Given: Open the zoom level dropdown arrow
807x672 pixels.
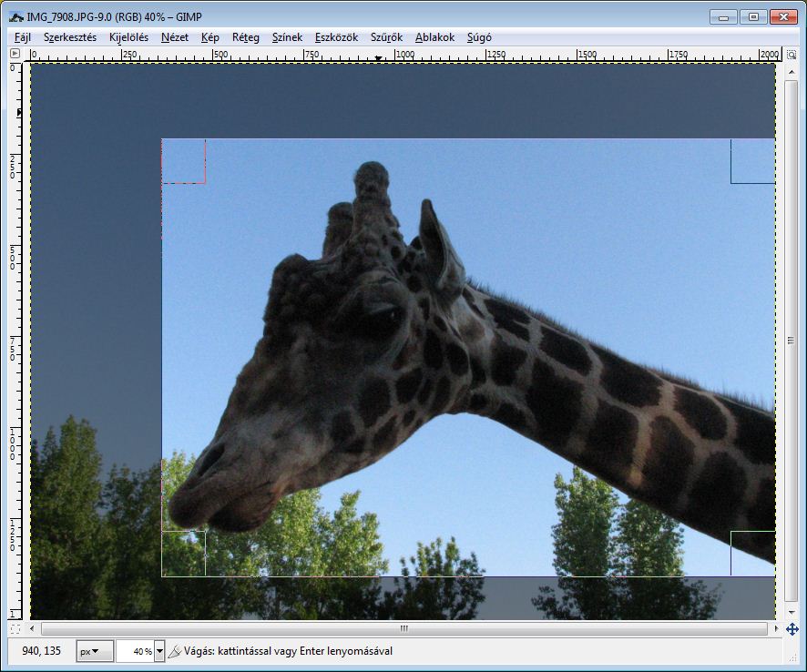Looking at the screenshot, I should (159, 651).
